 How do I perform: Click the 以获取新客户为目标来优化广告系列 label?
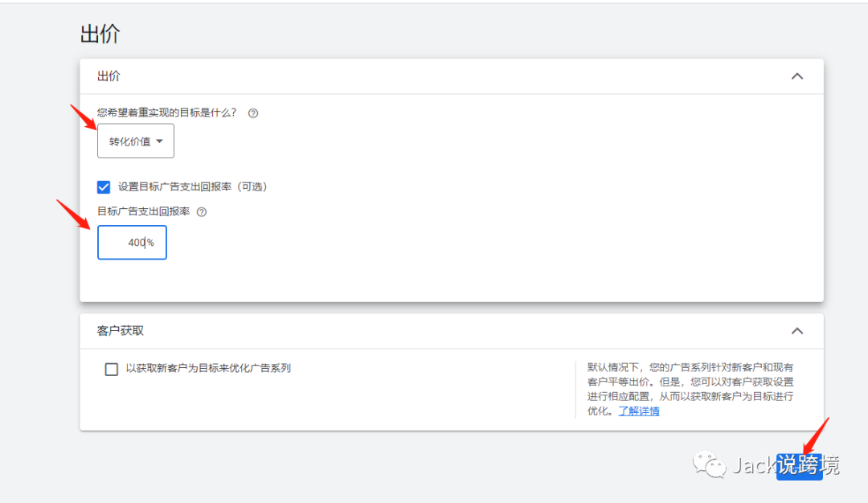(208, 369)
